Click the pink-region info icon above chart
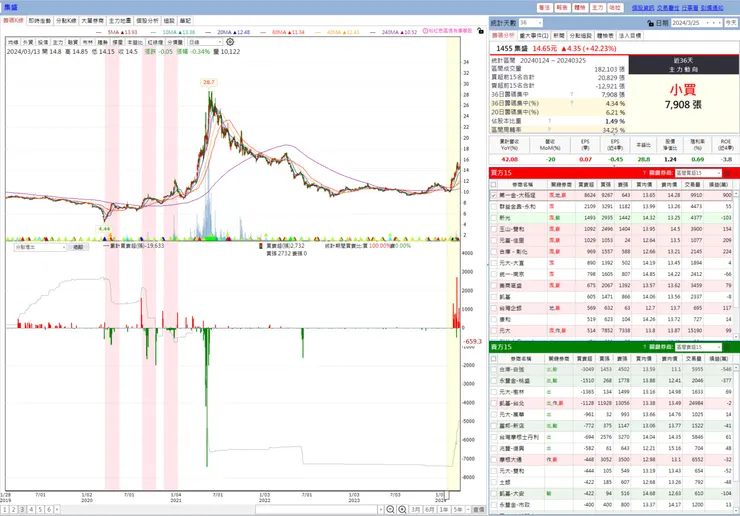Image resolution: width=740 pixels, height=516 pixels. click(x=425, y=31)
